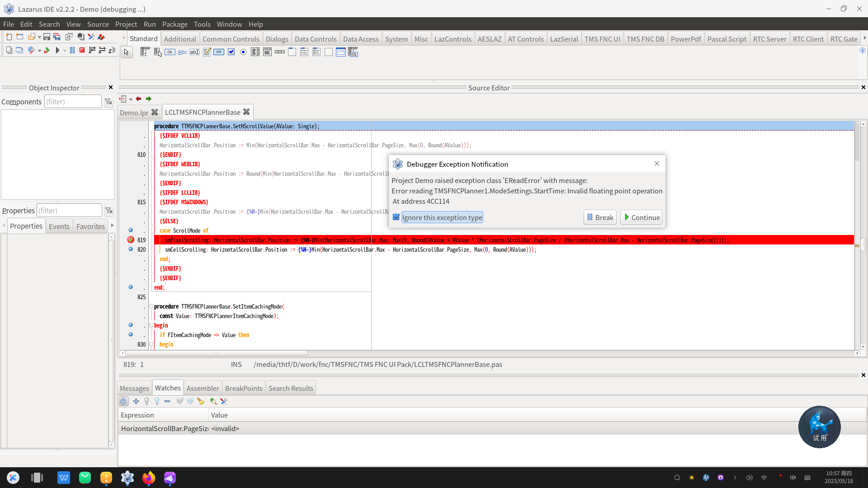Click the source editor vertical scrollbar
Image resolution: width=868 pixels, height=488 pixels.
coord(863,244)
